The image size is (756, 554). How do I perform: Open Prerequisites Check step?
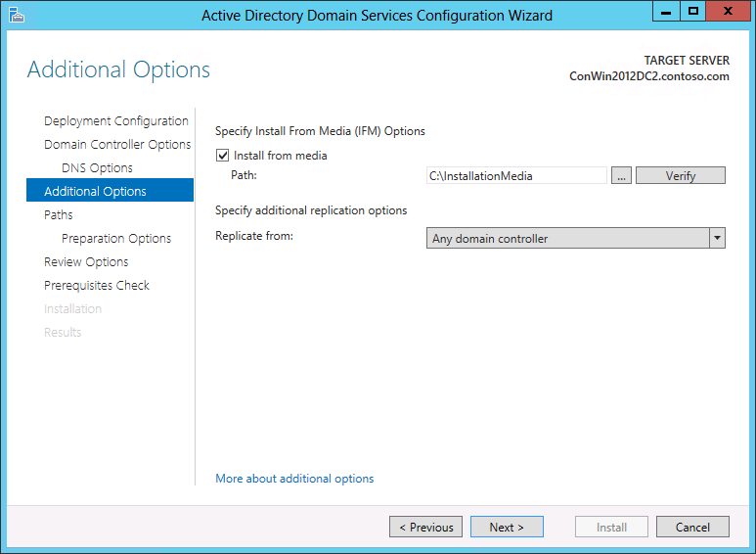(97, 285)
